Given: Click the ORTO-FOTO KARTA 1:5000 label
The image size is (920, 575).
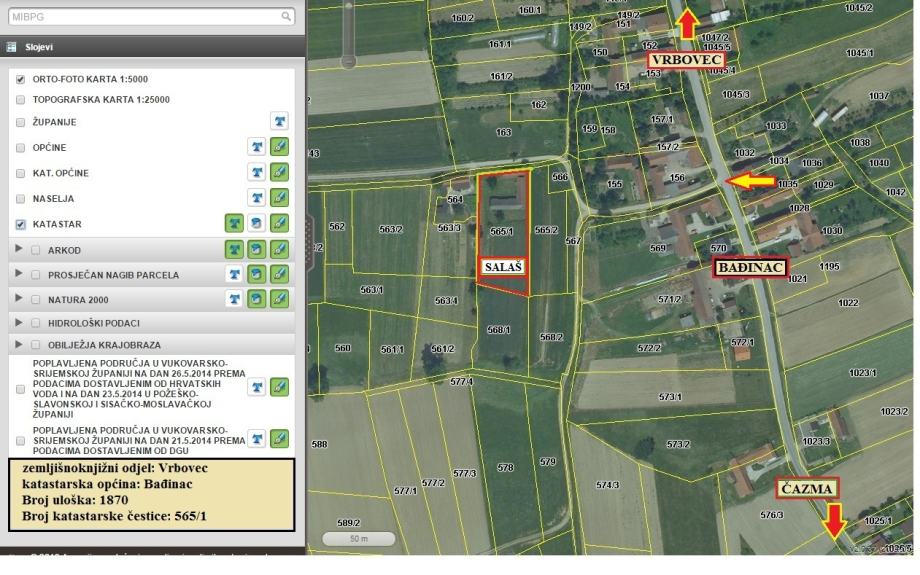Looking at the screenshot, I should (90, 79).
